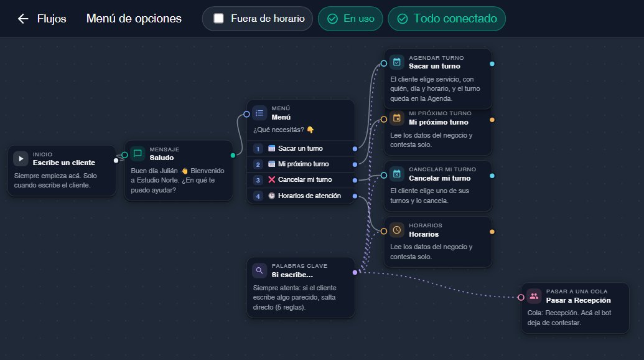
Task: Click the orange input port of Horarios node
Action: coord(384,231)
